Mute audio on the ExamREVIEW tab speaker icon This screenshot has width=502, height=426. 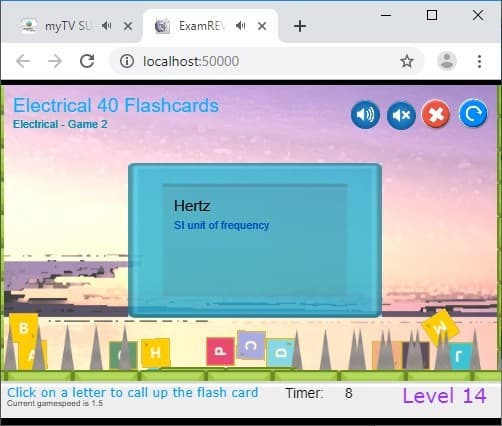[x=241, y=26]
